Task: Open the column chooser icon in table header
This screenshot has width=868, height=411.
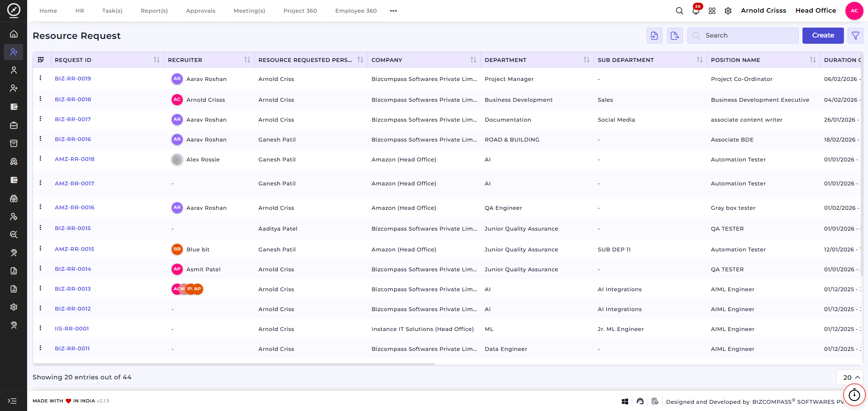Action: [41, 60]
